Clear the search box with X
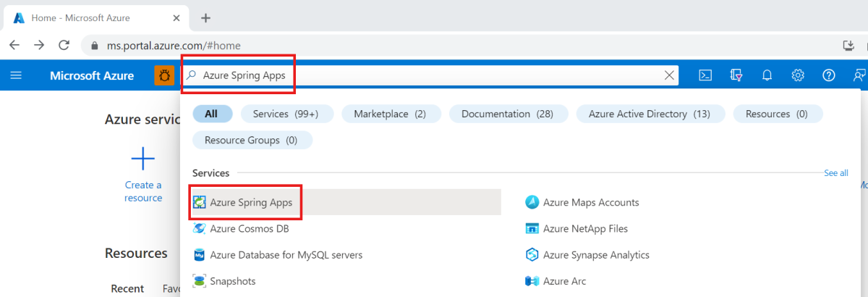Image resolution: width=868 pixels, height=297 pixels. 669,75
